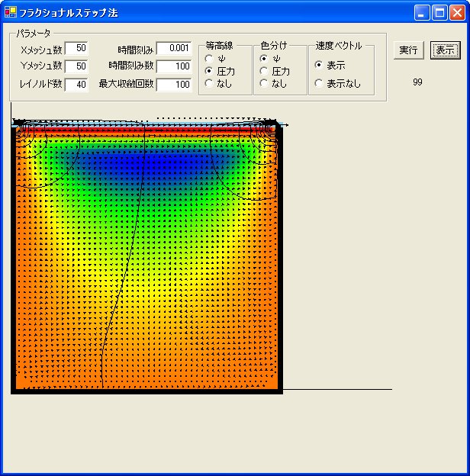Screen dimensions: 470x476
Task: Click the 等高線 group label
Action: pyautogui.click(x=219, y=46)
